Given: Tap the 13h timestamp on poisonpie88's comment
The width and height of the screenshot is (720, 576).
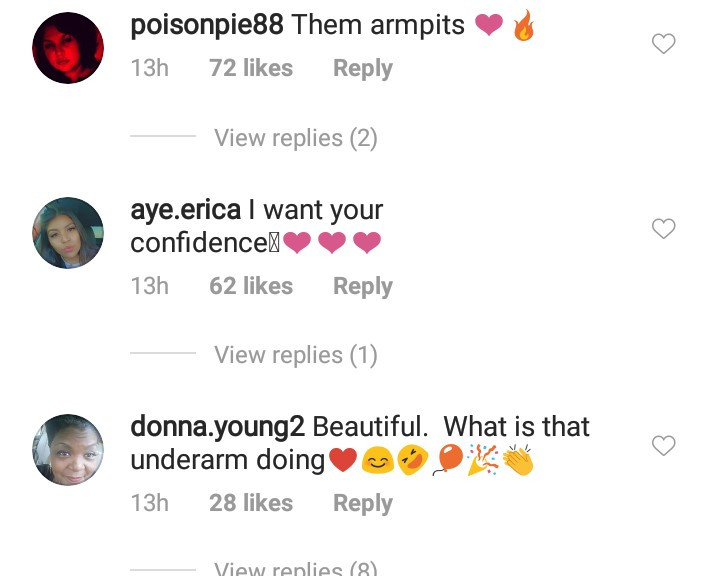Looking at the screenshot, I should 149,69.
